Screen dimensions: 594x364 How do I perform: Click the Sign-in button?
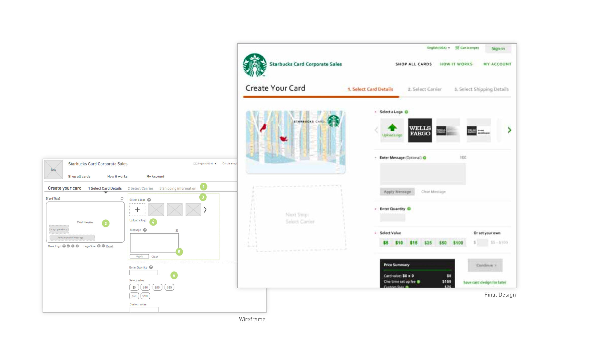tap(498, 49)
